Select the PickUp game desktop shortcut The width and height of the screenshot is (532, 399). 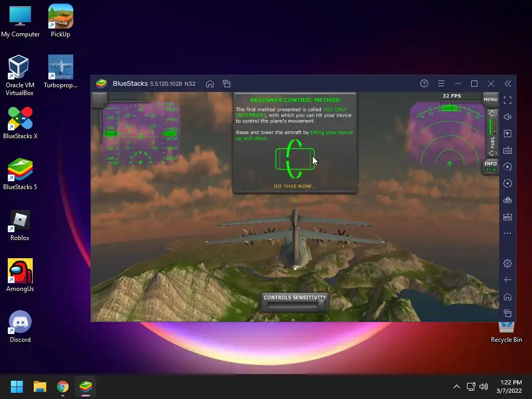tap(60, 21)
